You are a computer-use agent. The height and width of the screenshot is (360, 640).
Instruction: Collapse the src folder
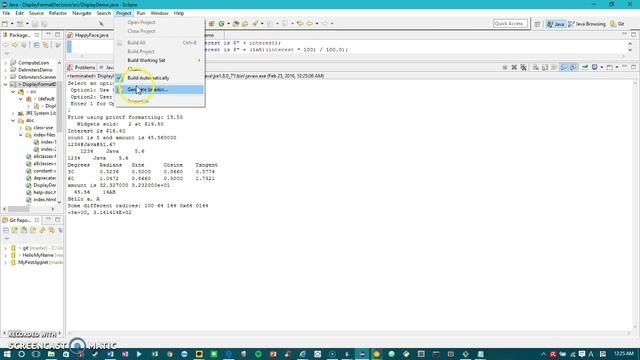[13, 91]
